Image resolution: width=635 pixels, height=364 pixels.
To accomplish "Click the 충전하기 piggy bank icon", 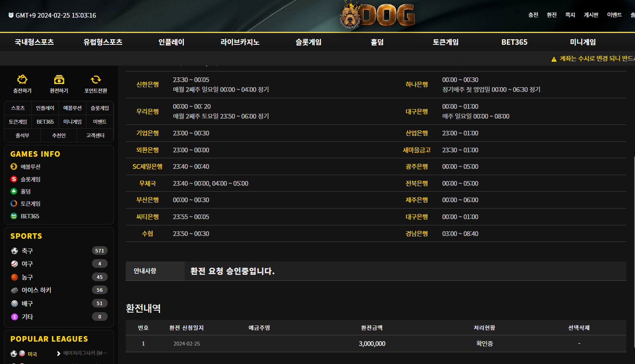I will click(x=22, y=80).
